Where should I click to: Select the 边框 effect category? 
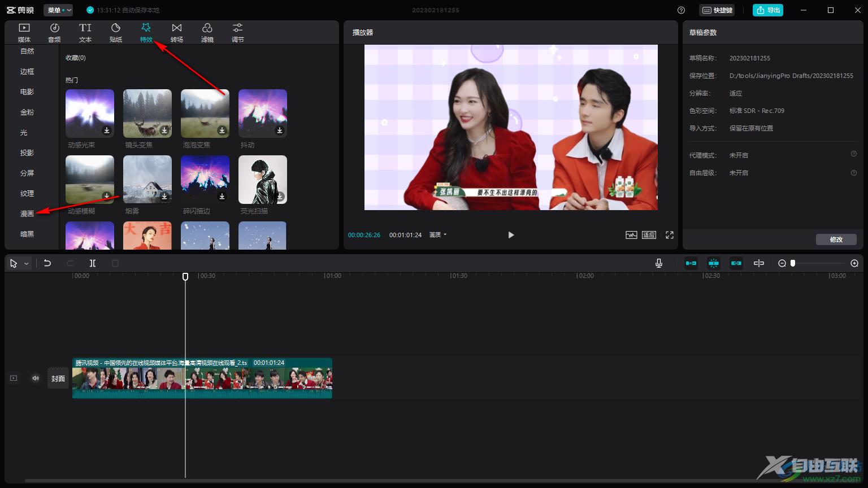(27, 71)
